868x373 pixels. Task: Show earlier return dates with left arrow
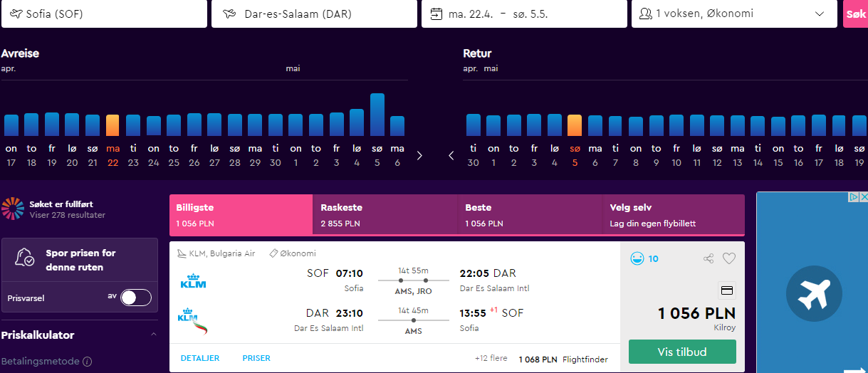(x=451, y=155)
